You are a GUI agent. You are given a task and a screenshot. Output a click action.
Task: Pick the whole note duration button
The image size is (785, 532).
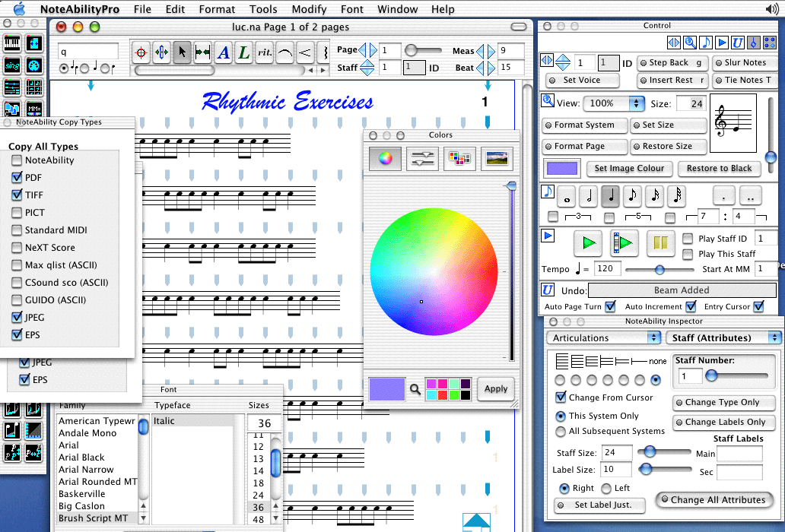pyautogui.click(x=566, y=197)
